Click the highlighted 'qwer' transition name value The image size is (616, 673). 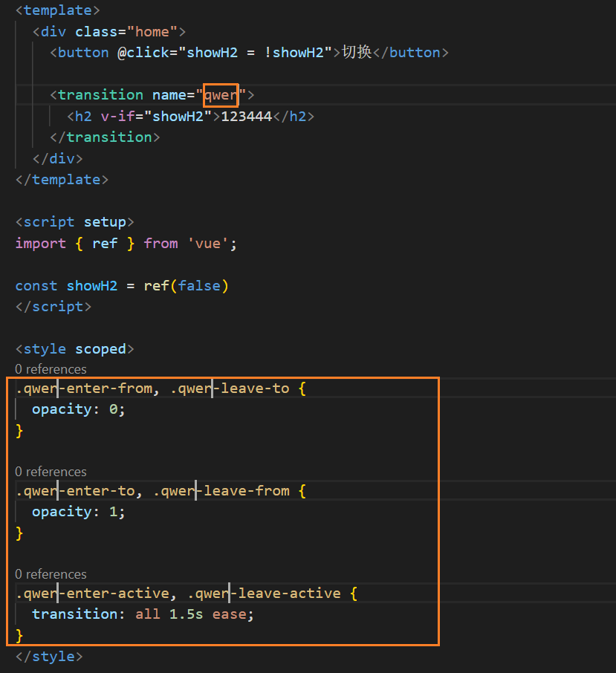pyautogui.click(x=221, y=95)
